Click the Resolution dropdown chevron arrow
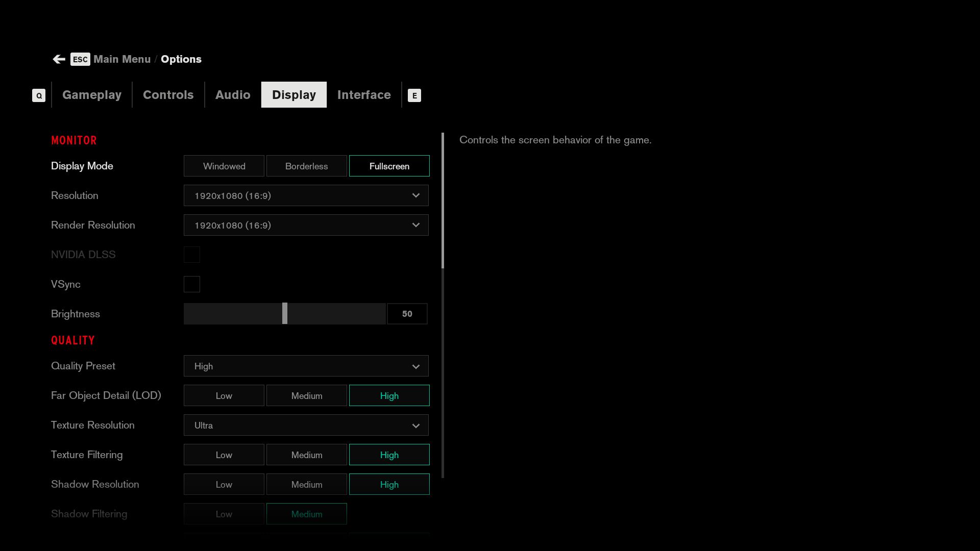 point(415,195)
